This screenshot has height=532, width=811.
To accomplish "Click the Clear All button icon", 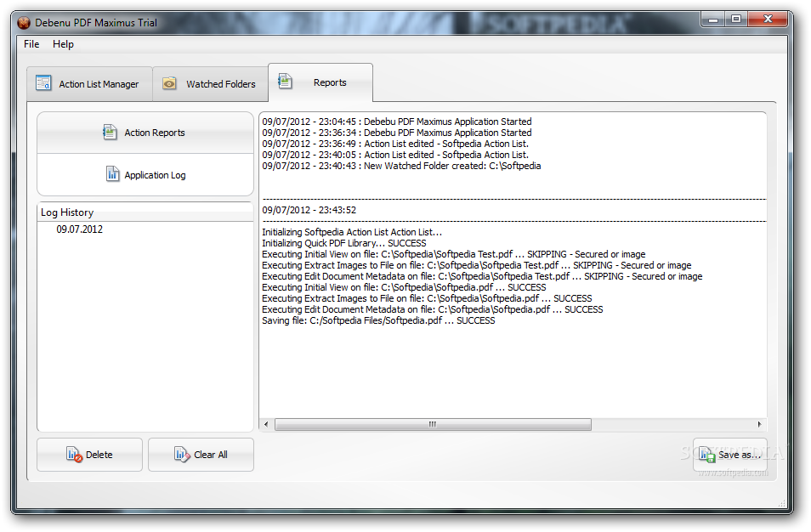I will (x=182, y=455).
